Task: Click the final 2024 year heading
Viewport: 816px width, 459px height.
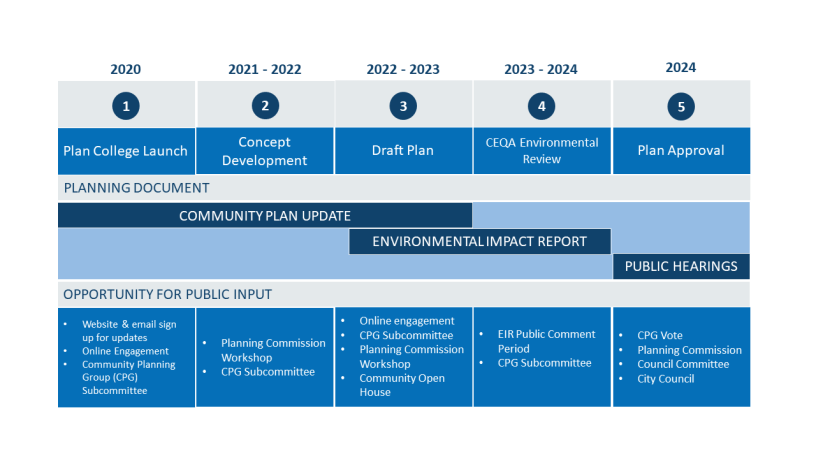Action: [x=681, y=67]
